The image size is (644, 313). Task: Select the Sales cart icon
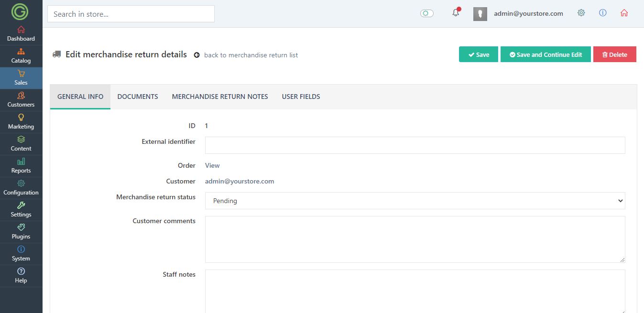click(x=21, y=74)
